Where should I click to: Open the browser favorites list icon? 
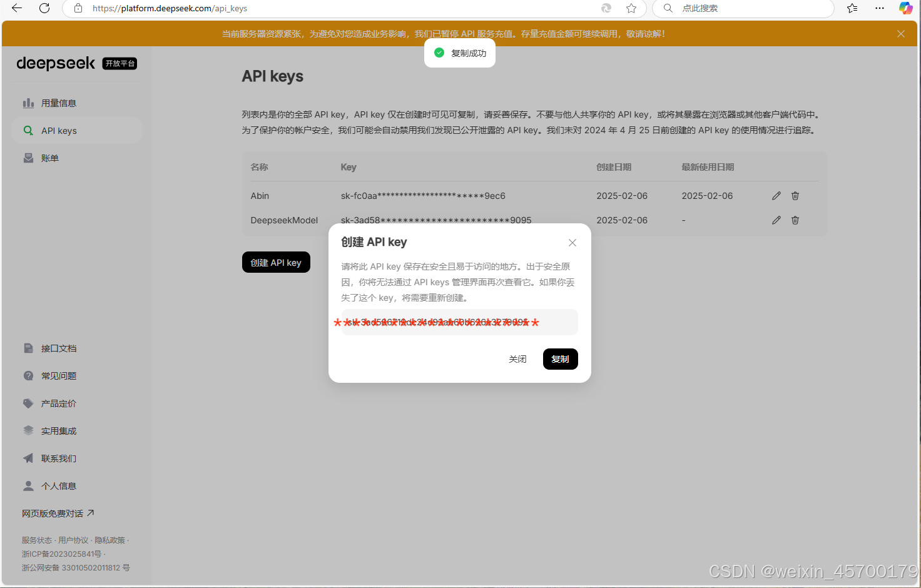point(852,8)
